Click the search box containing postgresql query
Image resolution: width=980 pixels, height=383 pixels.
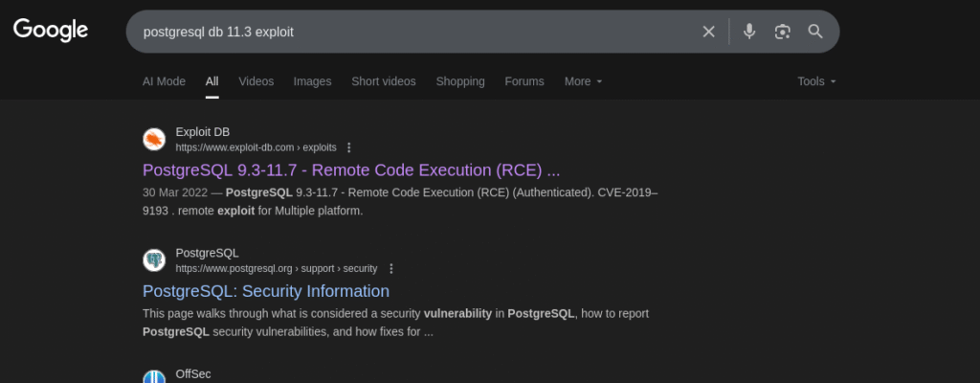pyautogui.click(x=412, y=32)
